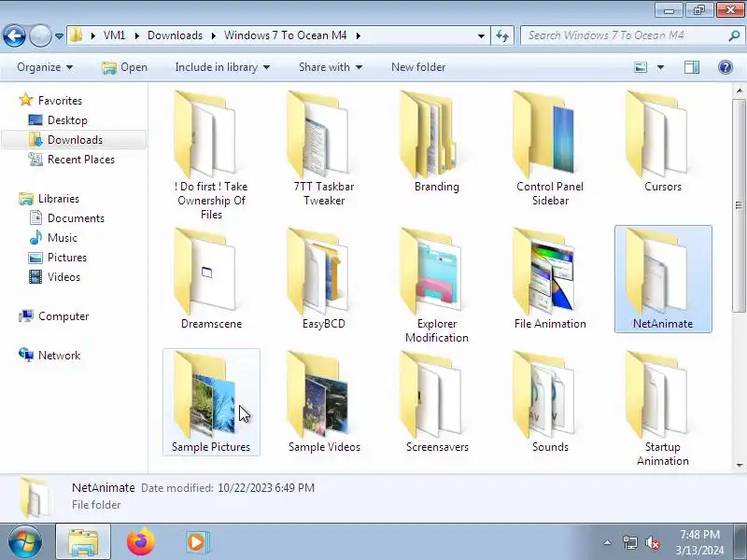Click VM1 in the address breadcrumb
Viewport: 747px width, 560px height.
tap(114, 35)
